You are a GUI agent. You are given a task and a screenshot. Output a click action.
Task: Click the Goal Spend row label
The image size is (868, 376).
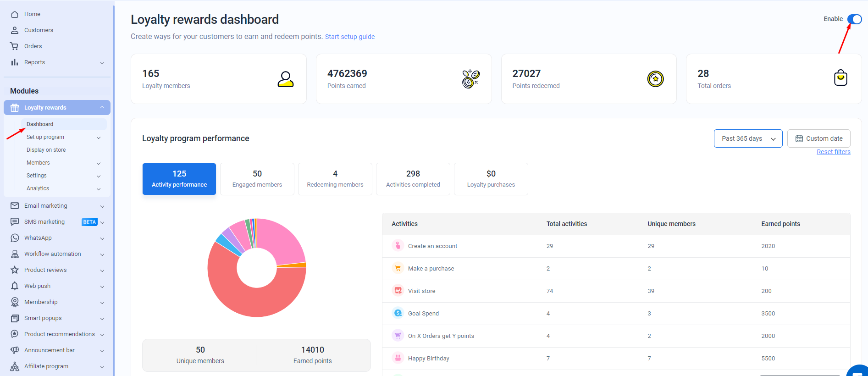pyautogui.click(x=423, y=313)
